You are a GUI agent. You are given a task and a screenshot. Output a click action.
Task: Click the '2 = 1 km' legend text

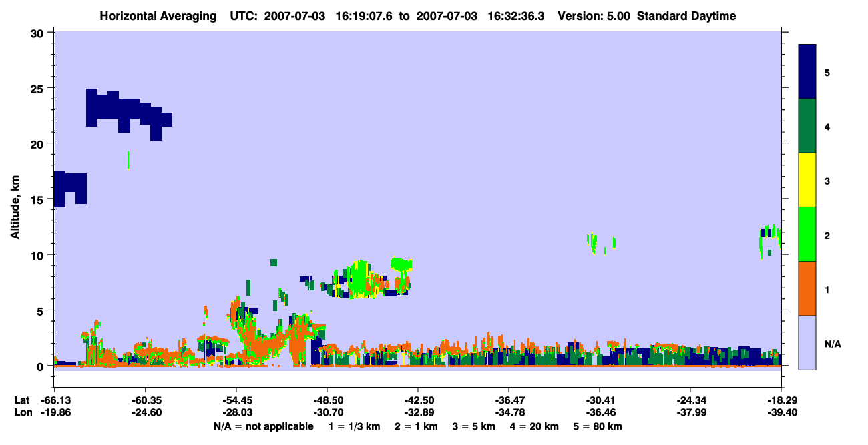pyautogui.click(x=416, y=426)
